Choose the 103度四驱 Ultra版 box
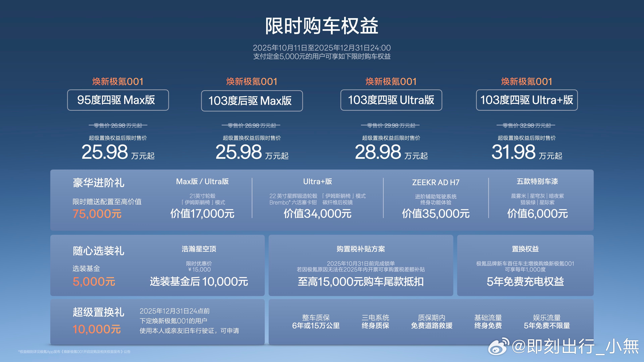 point(391,100)
